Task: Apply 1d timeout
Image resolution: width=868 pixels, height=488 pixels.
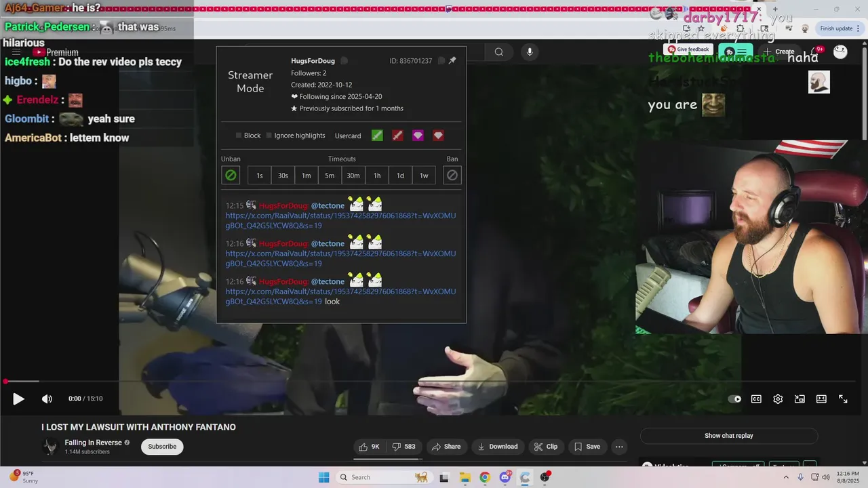Action: click(400, 176)
